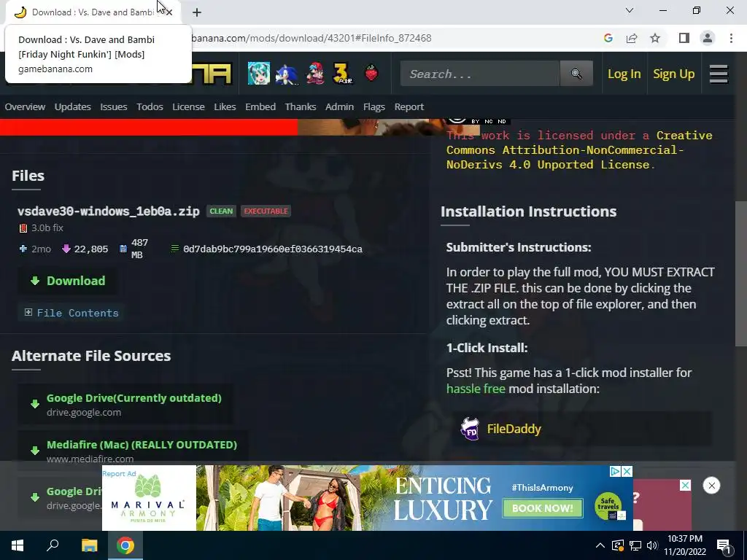Open the FileDaddy installer link
This screenshot has height=560, width=747.
click(514, 429)
